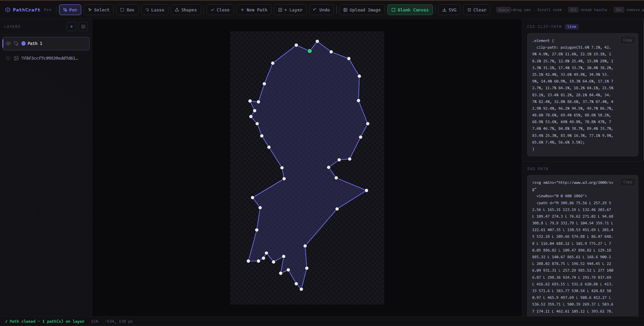Viewport: 644px width, 326px height.
Task: Click the Path 1 purple color swatch
Action: 23,44
